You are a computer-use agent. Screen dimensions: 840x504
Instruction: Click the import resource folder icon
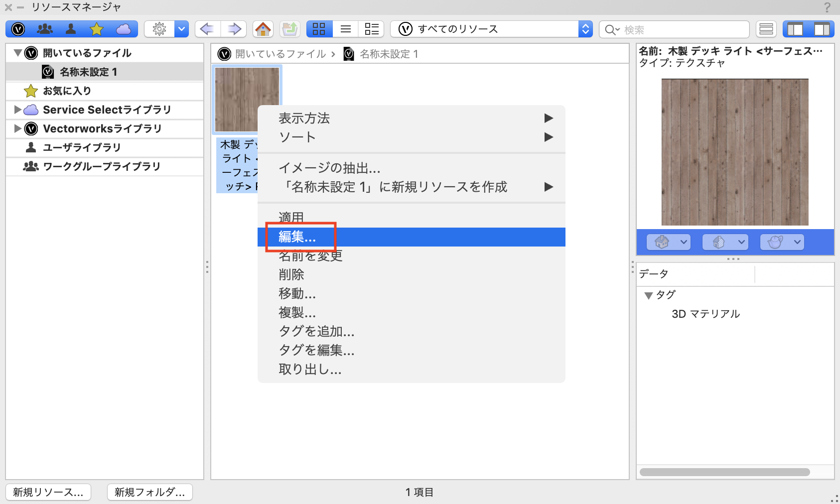pos(289,28)
